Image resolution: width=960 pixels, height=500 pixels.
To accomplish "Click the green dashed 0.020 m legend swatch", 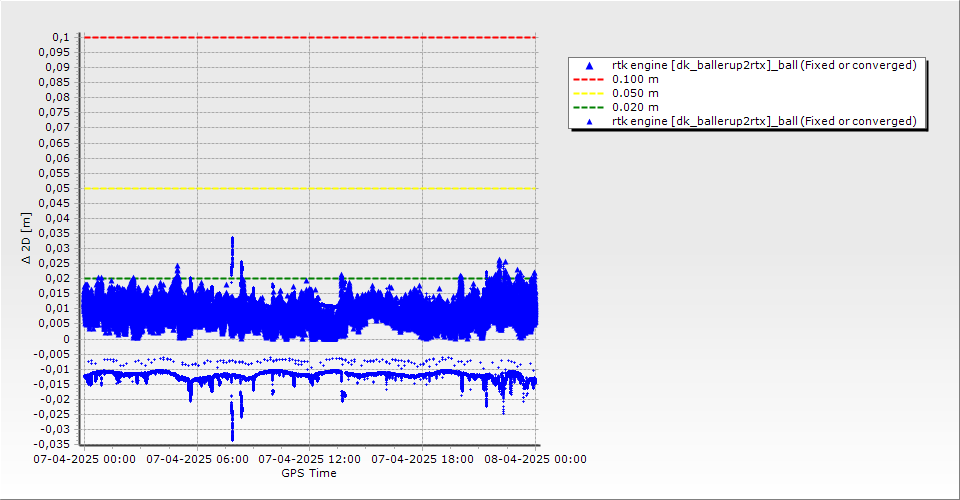I will point(588,108).
